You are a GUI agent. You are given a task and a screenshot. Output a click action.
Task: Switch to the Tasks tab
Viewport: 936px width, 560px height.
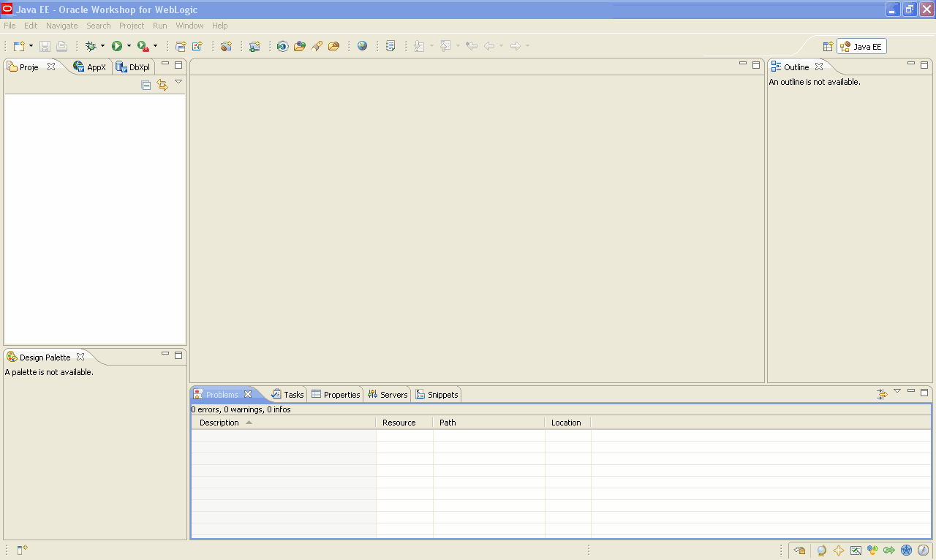287,395
